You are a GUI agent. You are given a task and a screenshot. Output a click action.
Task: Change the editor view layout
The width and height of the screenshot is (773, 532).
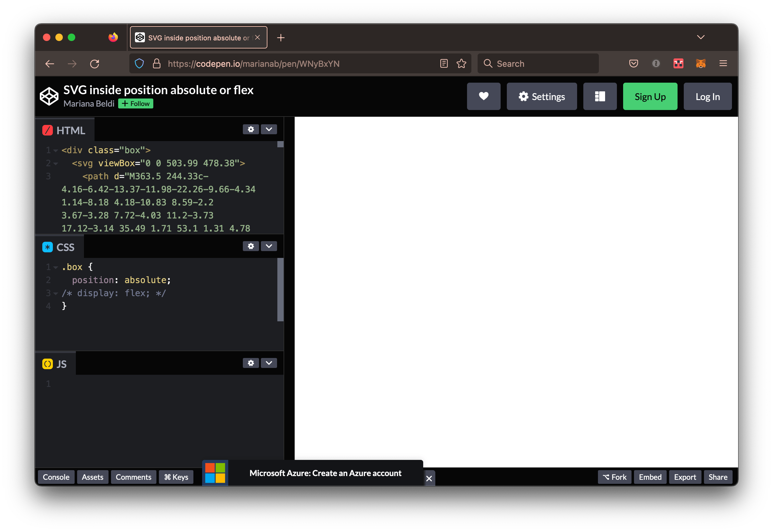click(x=599, y=96)
